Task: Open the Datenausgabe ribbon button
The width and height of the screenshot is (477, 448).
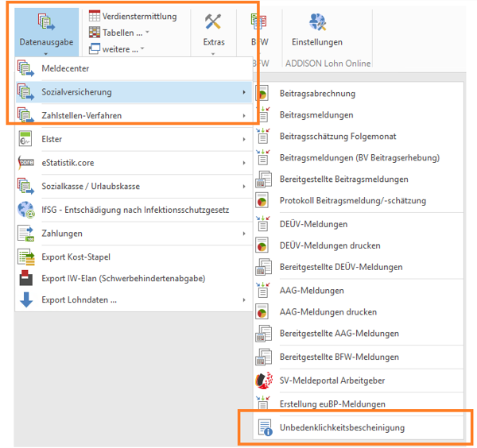Action: click(47, 32)
